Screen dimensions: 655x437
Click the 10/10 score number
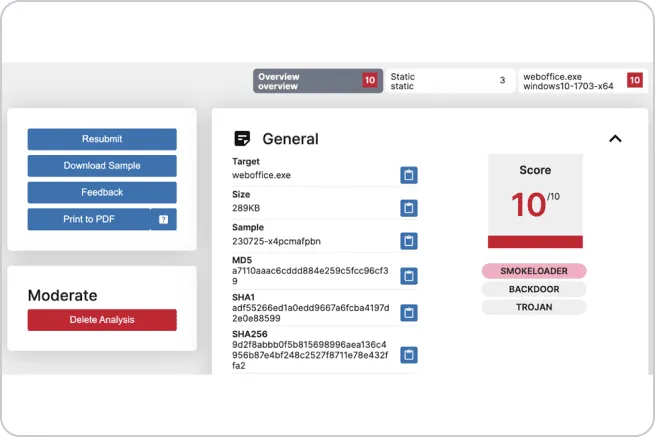coord(535,204)
